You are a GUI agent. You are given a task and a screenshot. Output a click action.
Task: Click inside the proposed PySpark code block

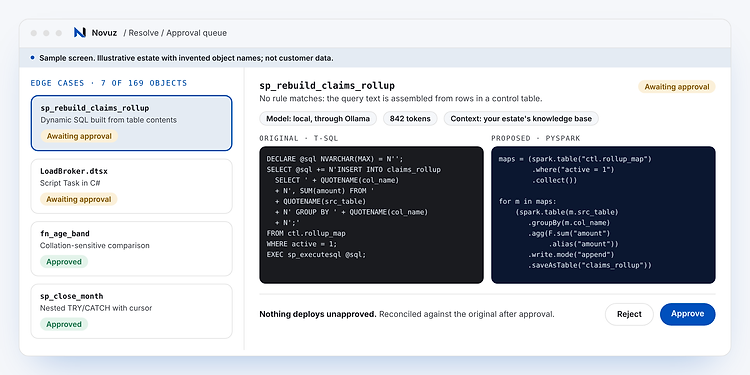tap(603, 215)
